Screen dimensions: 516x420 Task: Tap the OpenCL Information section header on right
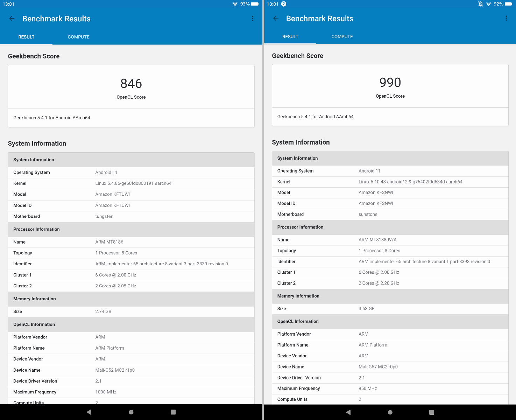click(390, 322)
